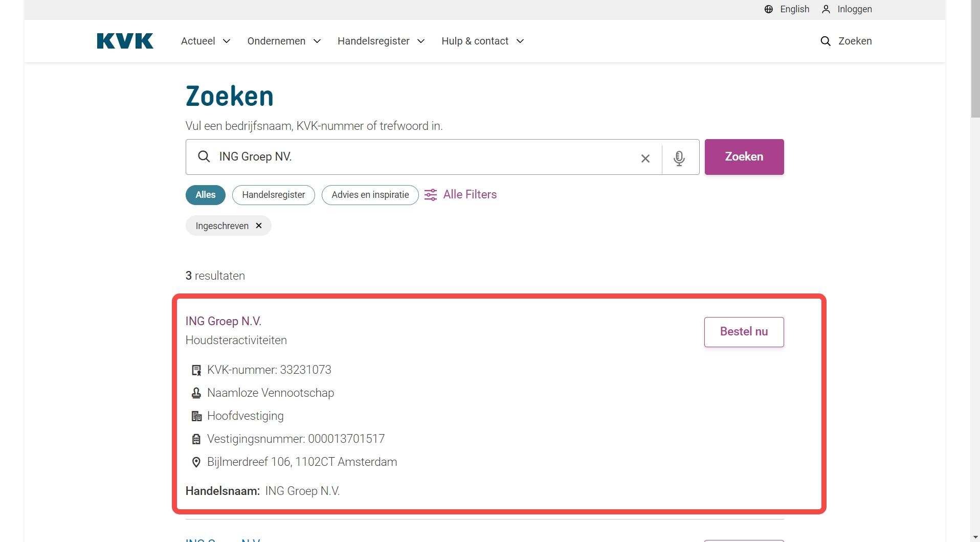Switch language to English
Screen dimensions: 980x542
tap(794, 9)
